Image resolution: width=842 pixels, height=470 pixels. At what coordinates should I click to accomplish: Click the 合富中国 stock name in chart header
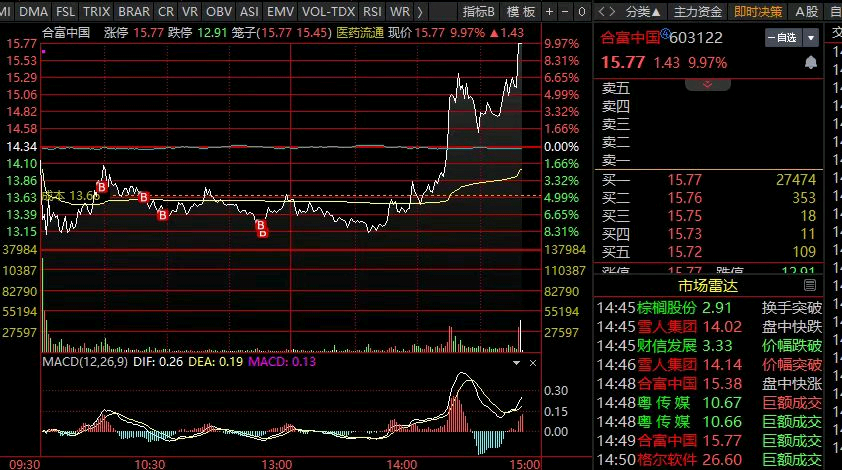(66, 33)
